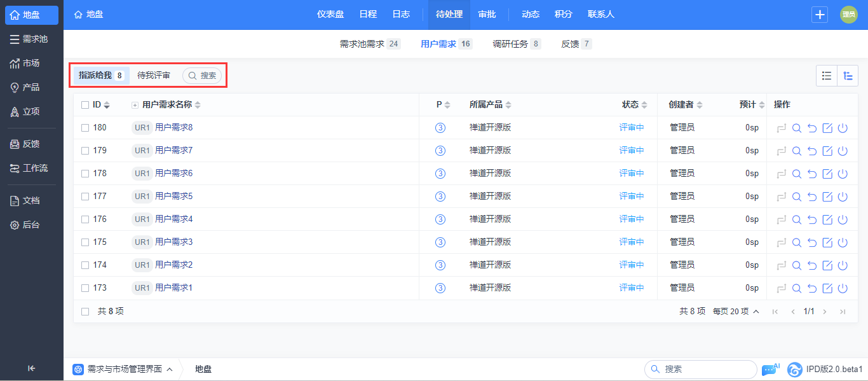868x381 pixels.
Task: Open the user avatar menu
Action: [x=849, y=15]
